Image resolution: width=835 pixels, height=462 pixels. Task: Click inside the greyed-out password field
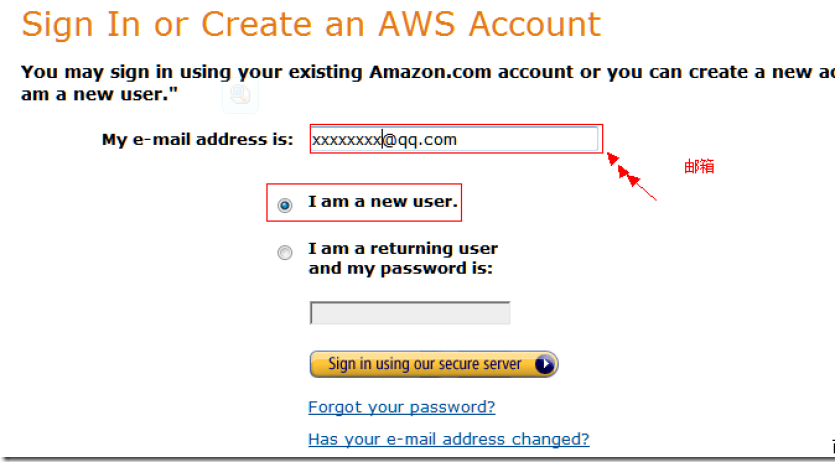410,313
